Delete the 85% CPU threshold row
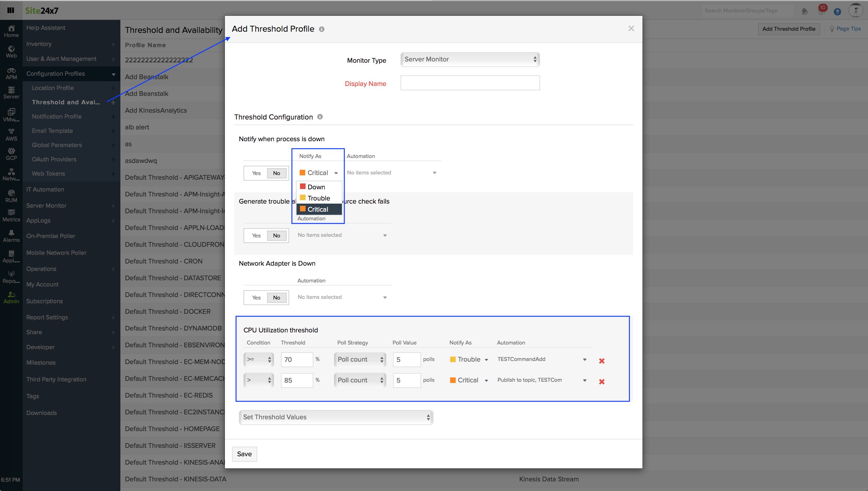The width and height of the screenshot is (868, 491). click(602, 381)
